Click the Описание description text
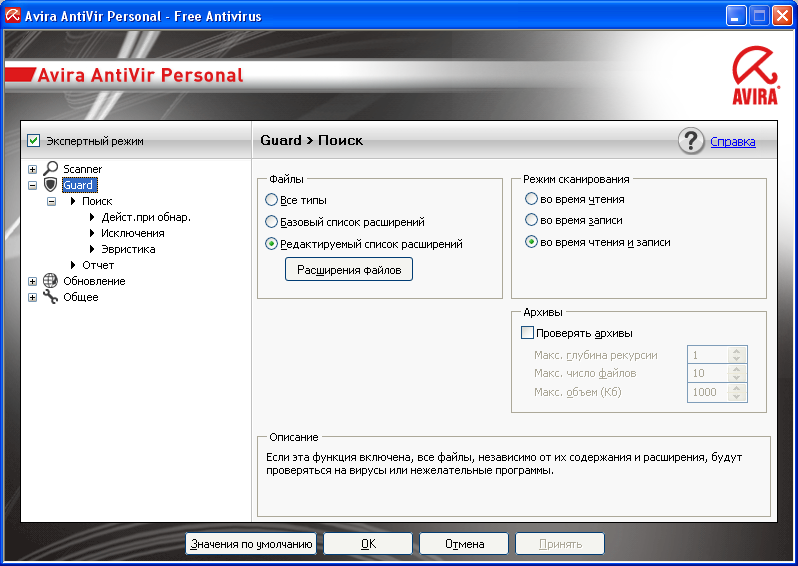The width and height of the screenshot is (798, 566). pos(504,464)
